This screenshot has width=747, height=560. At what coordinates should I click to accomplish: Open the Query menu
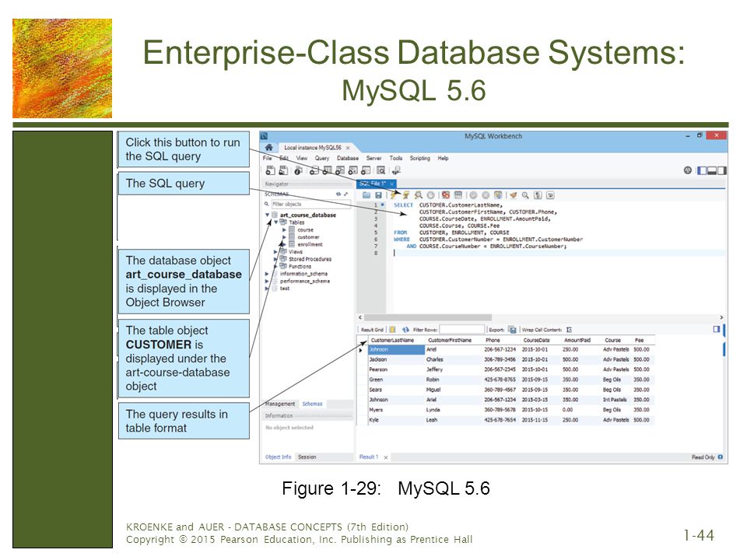tap(321, 158)
